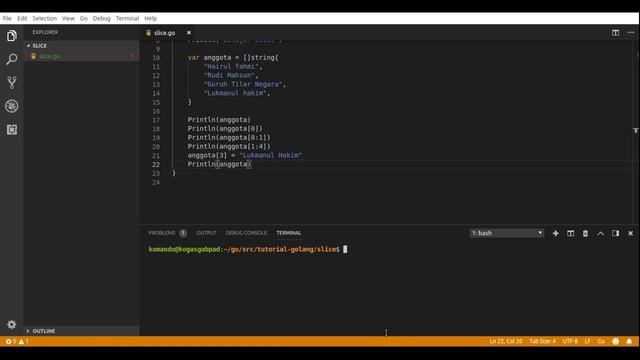Viewport: 640px width, 360px height.
Task: Open the Help menu
Action: click(151, 18)
